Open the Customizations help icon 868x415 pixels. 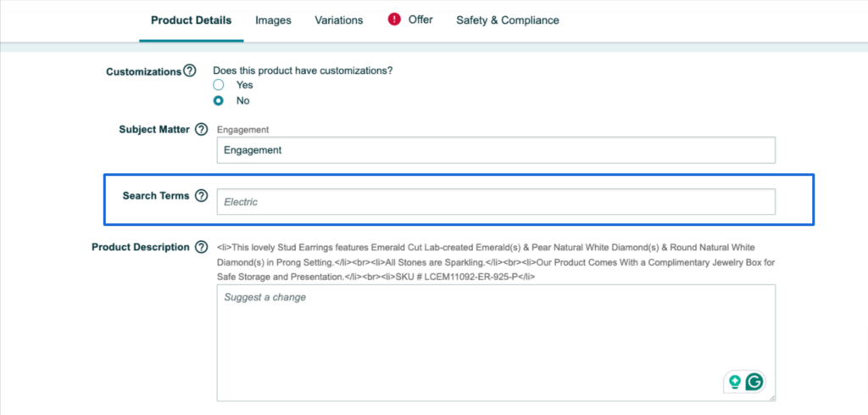tap(189, 71)
